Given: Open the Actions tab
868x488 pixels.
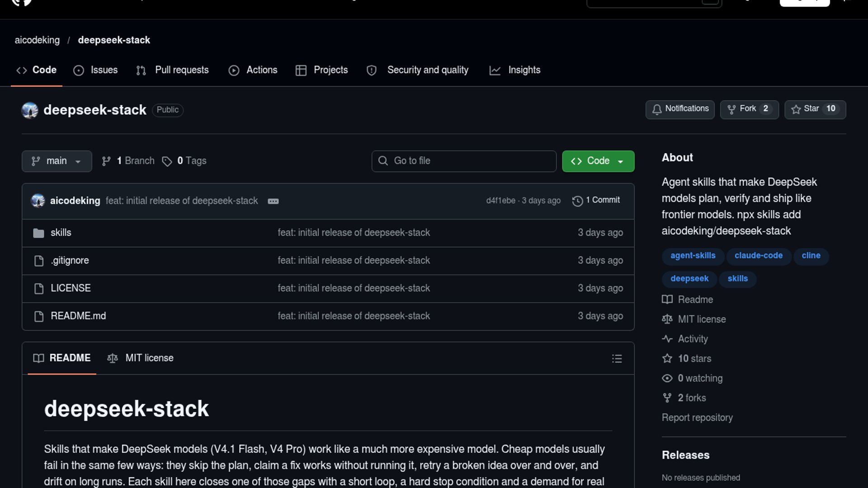Looking at the screenshot, I should 253,70.
